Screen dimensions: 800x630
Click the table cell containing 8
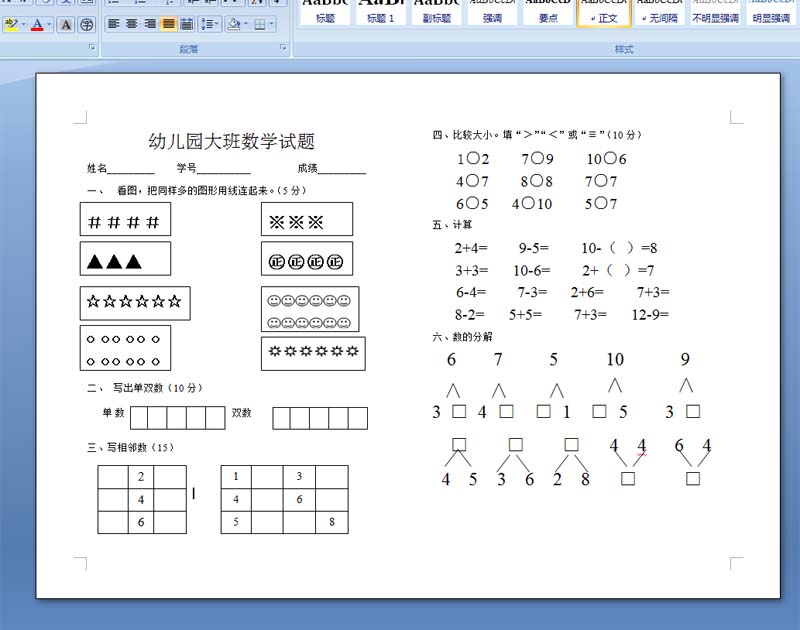[x=332, y=522]
